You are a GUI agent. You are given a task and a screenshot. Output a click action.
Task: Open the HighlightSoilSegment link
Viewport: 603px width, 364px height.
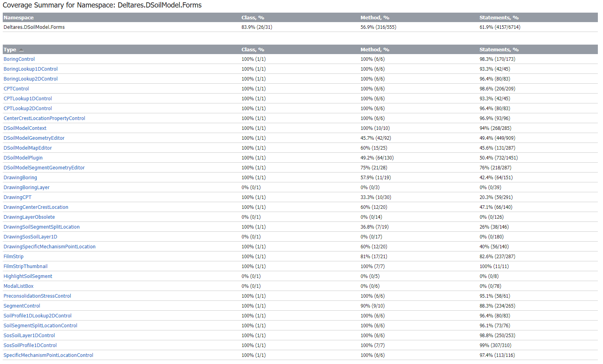[x=28, y=276]
